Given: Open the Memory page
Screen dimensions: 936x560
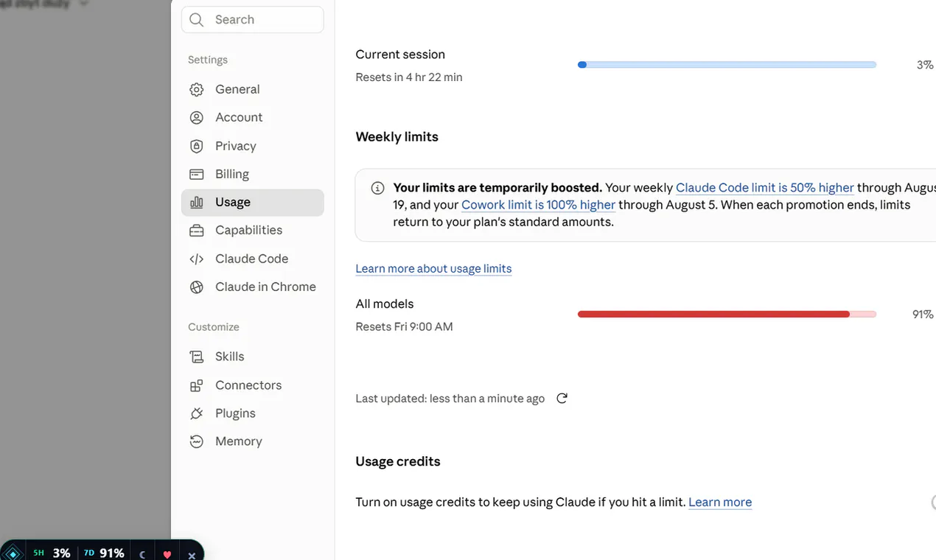Looking at the screenshot, I should pyautogui.click(x=252, y=441).
